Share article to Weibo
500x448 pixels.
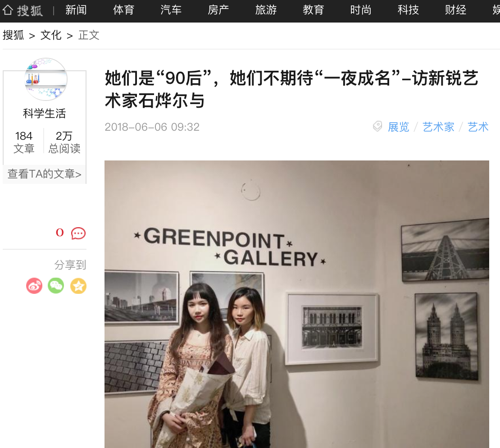click(34, 286)
